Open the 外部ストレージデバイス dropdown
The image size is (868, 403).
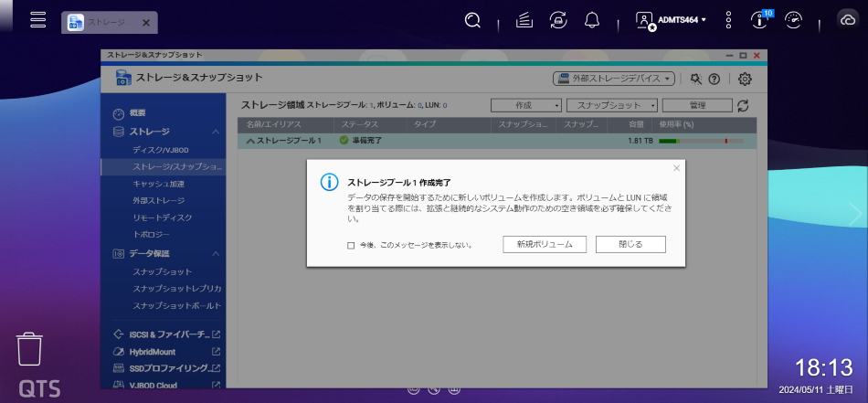coord(613,79)
